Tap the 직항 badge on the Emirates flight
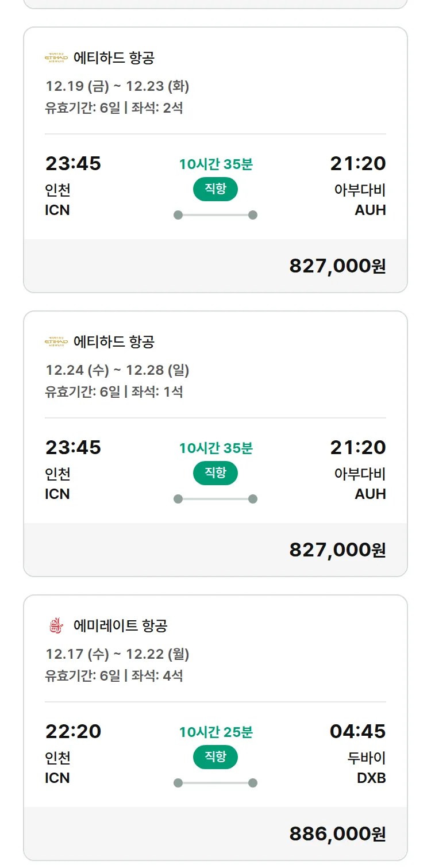Viewport: 431px width, 868px height. pyautogui.click(x=215, y=757)
